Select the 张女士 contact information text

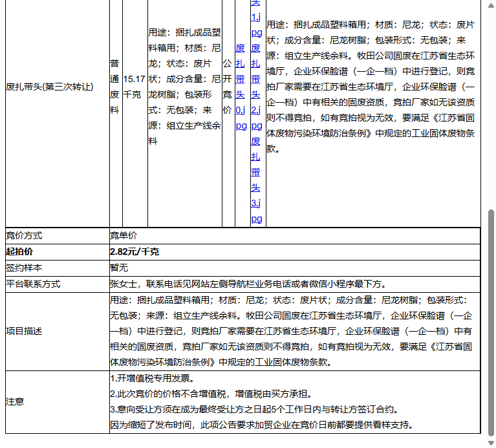pyautogui.click(x=248, y=284)
